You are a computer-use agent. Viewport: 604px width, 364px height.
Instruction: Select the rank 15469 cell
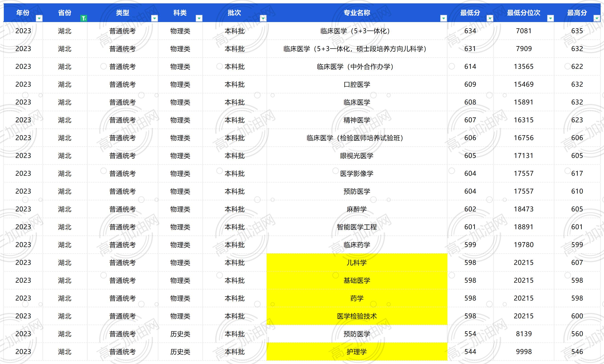tap(524, 84)
